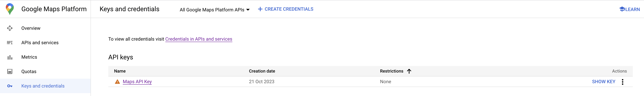Click the CREATE CREDENTIALS button
The image size is (644, 96).
pos(289,9)
